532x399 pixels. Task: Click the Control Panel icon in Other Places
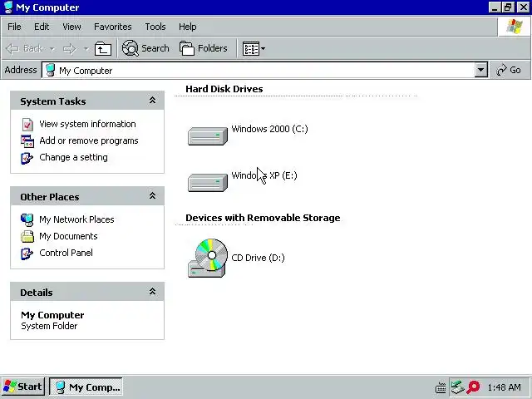(27, 253)
